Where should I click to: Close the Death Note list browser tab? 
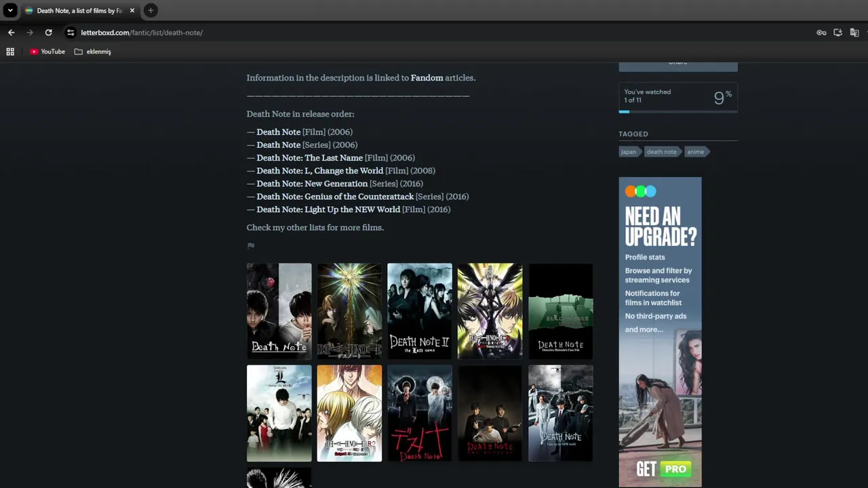(132, 11)
